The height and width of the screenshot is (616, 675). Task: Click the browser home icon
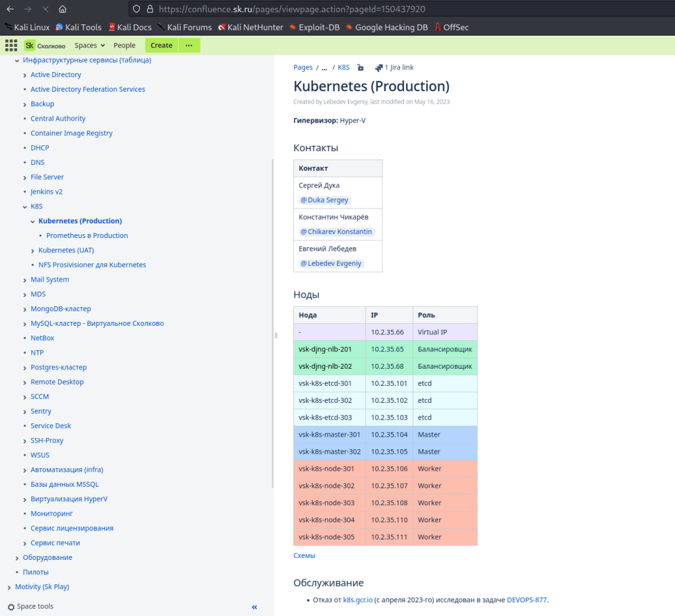(62, 9)
